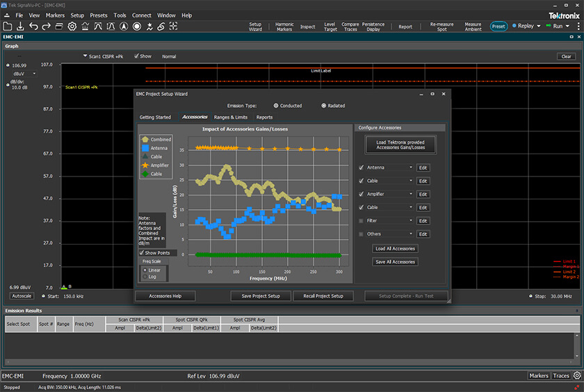
Task: Click the undo arrow icon
Action: coord(33,26)
